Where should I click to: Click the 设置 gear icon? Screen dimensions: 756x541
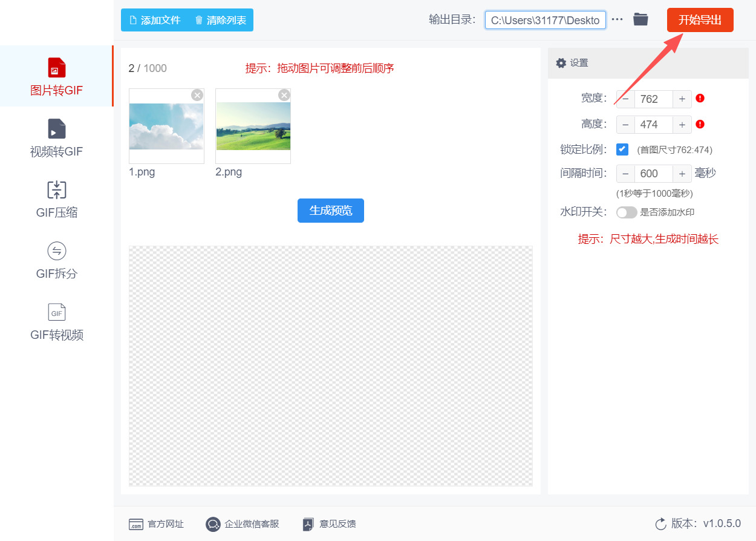561,62
